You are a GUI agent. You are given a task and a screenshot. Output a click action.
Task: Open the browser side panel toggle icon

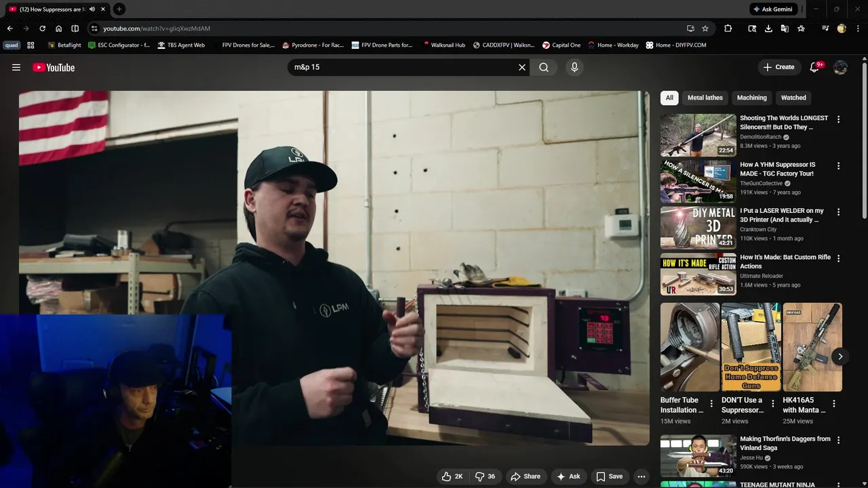[75, 28]
